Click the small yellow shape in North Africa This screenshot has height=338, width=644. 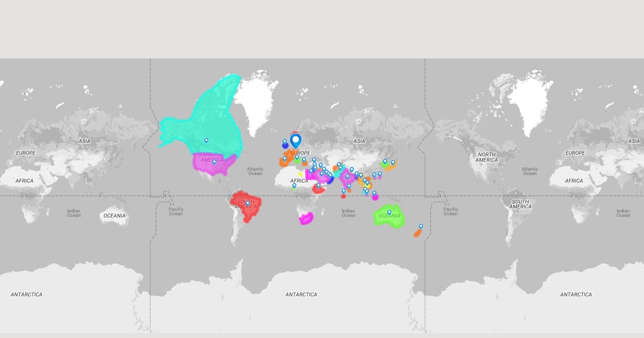pos(301,174)
